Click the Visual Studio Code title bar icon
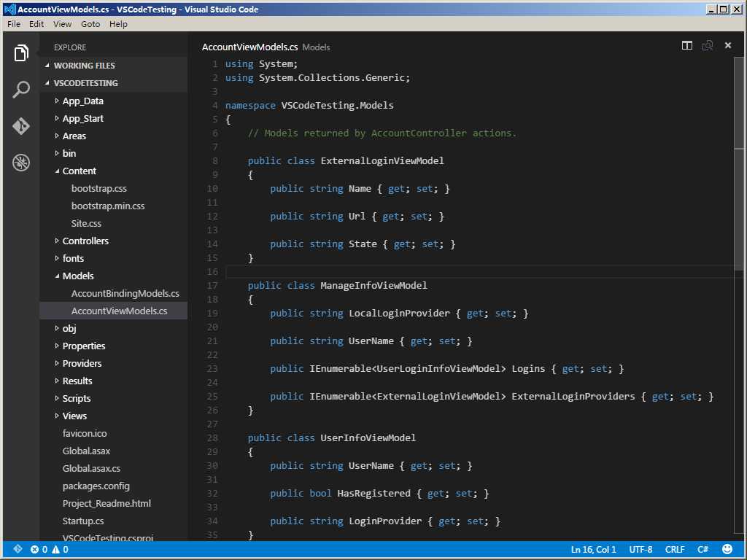 [x=9, y=9]
